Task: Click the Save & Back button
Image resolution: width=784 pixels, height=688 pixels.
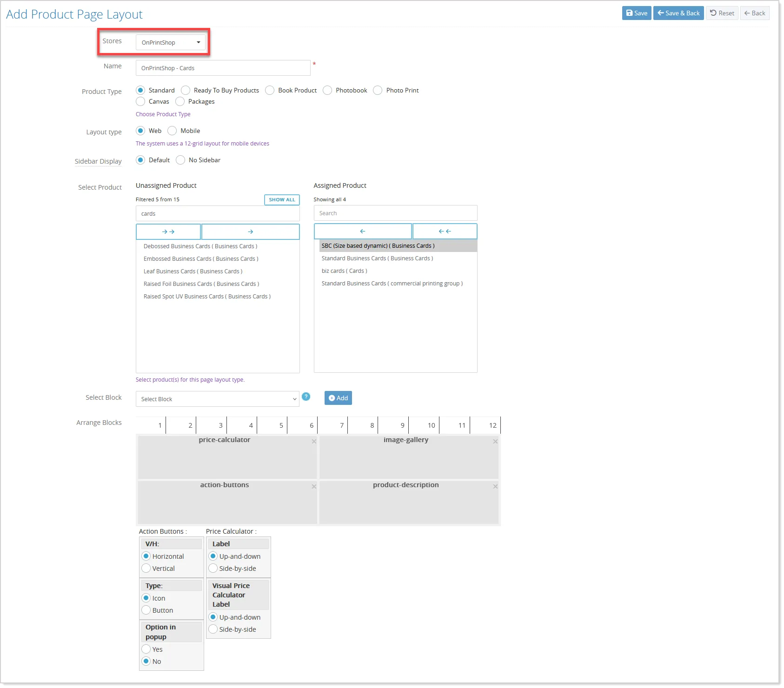Action: (678, 13)
